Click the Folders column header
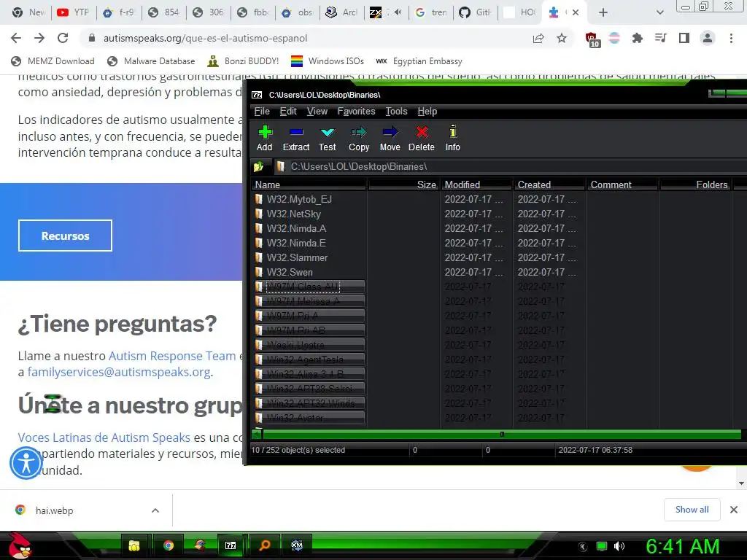Image resolution: width=747 pixels, height=560 pixels. pos(695,184)
